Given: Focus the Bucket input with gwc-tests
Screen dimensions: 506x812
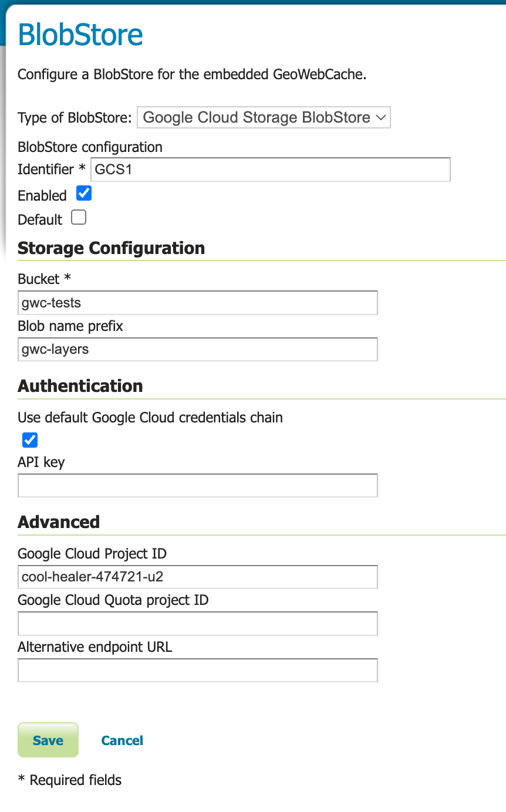Looking at the screenshot, I should tap(197, 303).
